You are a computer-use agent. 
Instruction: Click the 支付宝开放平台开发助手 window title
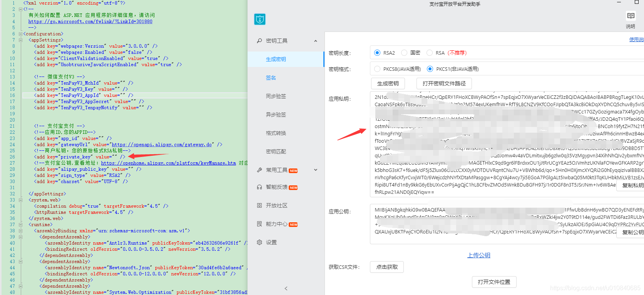(455, 4)
